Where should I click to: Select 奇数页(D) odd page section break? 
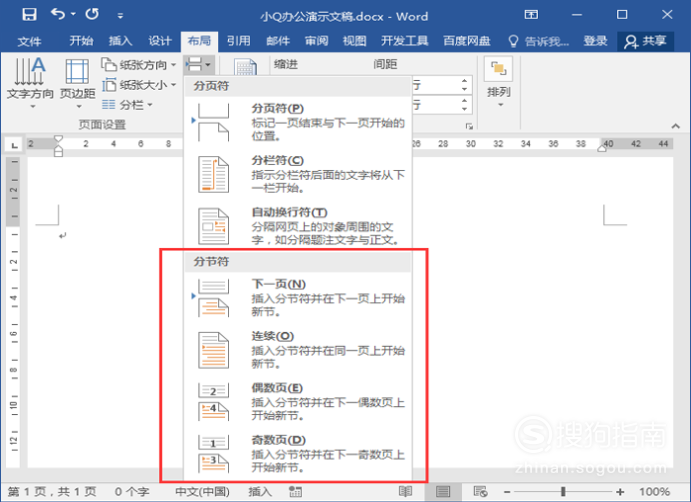(x=298, y=454)
